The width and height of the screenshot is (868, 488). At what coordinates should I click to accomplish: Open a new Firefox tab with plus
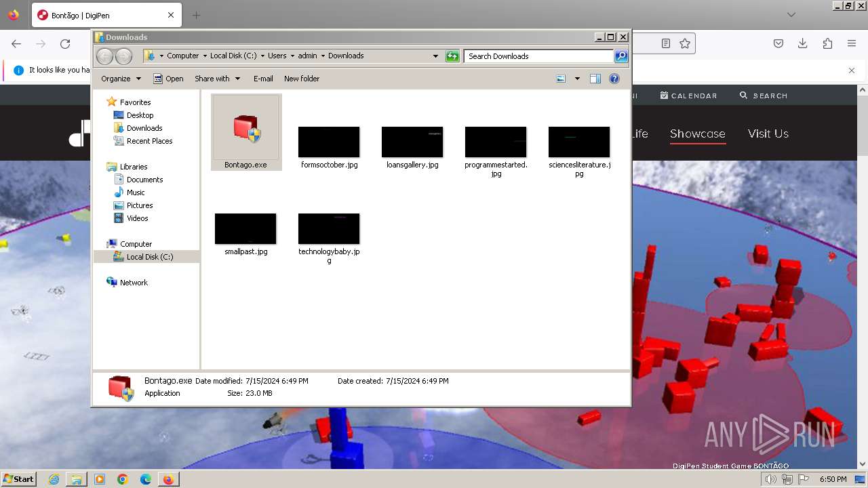click(x=196, y=15)
